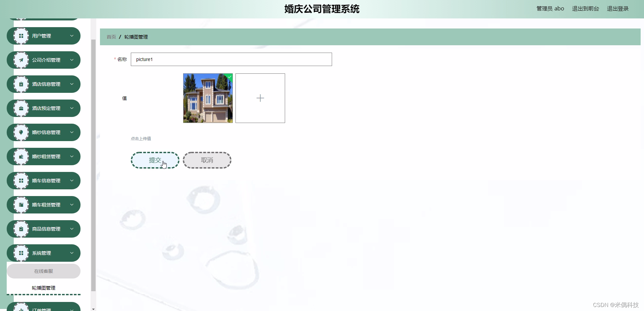Collapse the 婚车信息管理 section arrow
This screenshot has height=311, width=644.
[x=72, y=181]
